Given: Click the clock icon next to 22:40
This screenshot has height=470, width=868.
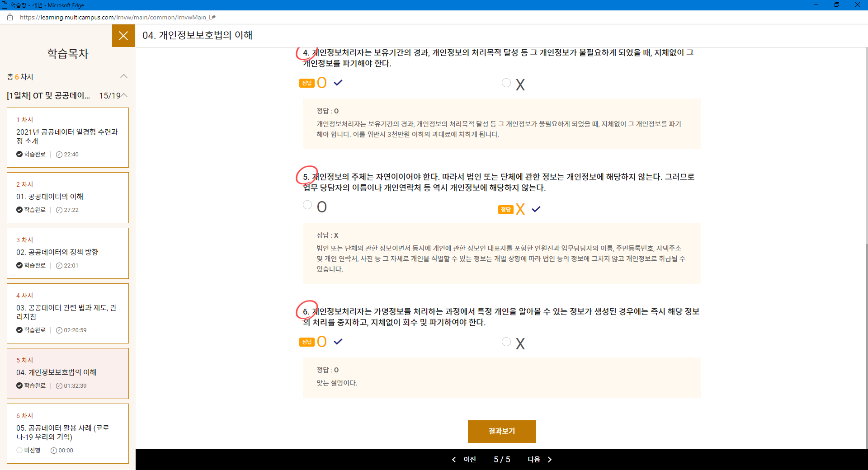Looking at the screenshot, I should [x=59, y=155].
